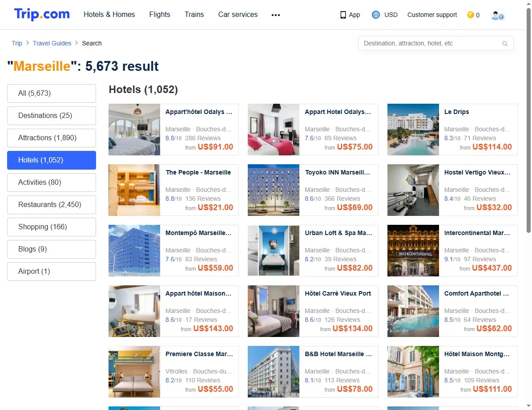Click the US$437.00 price
Screen dimensions: 532x410
pyautogui.click(x=492, y=268)
